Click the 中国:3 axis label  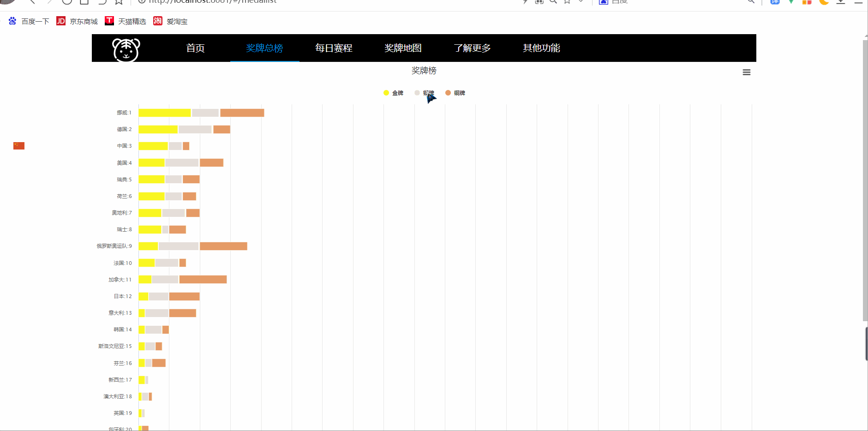[x=124, y=146]
